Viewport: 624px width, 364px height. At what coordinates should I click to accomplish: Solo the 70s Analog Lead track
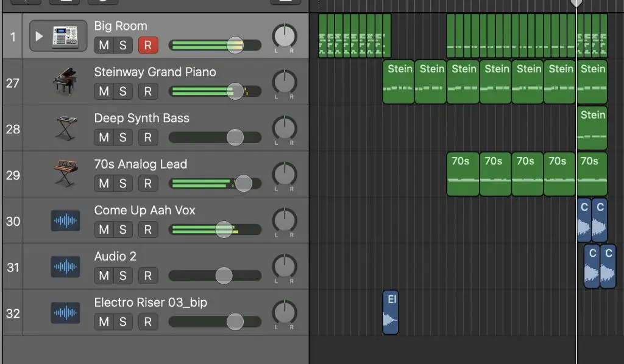tap(123, 184)
